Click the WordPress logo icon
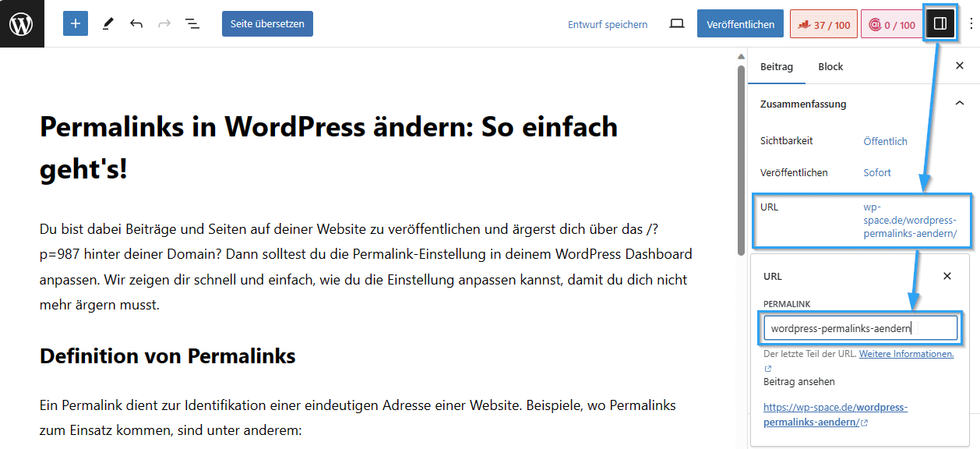Viewport: 980px width, 449px height. coord(22,23)
